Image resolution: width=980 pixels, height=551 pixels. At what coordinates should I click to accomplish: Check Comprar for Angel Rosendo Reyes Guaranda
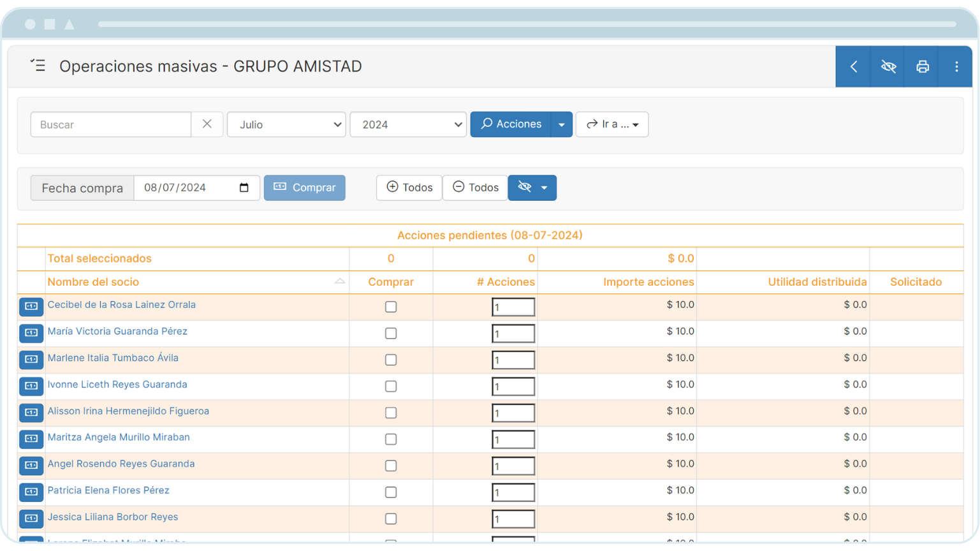point(391,466)
